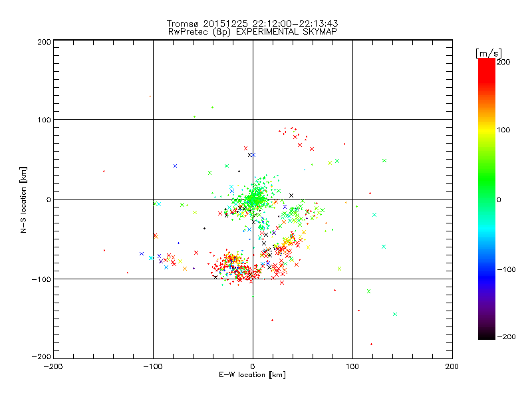Click the "0" tick on the N-S axis
The image size is (532, 399).
tap(49, 199)
